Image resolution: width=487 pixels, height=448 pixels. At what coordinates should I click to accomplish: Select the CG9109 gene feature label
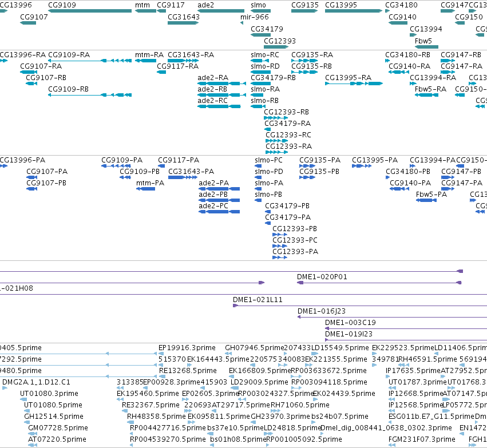(62, 5)
